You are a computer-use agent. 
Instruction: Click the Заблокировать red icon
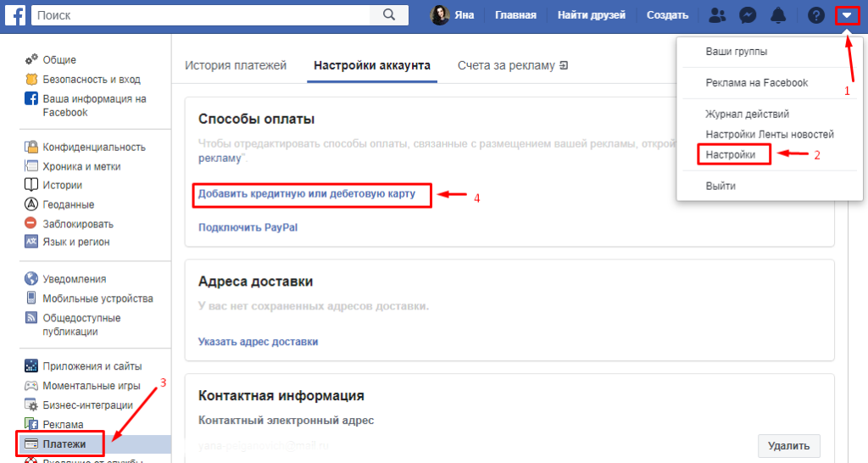31,223
